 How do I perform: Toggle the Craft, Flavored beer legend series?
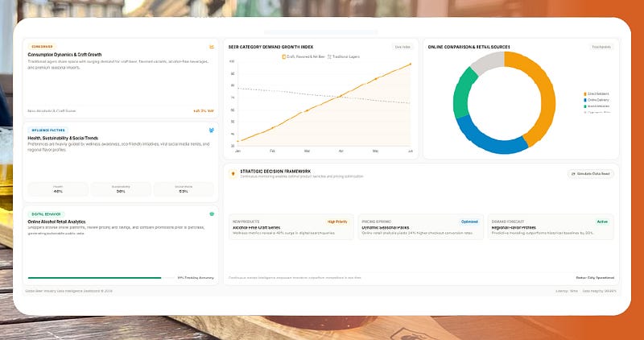[303, 56]
